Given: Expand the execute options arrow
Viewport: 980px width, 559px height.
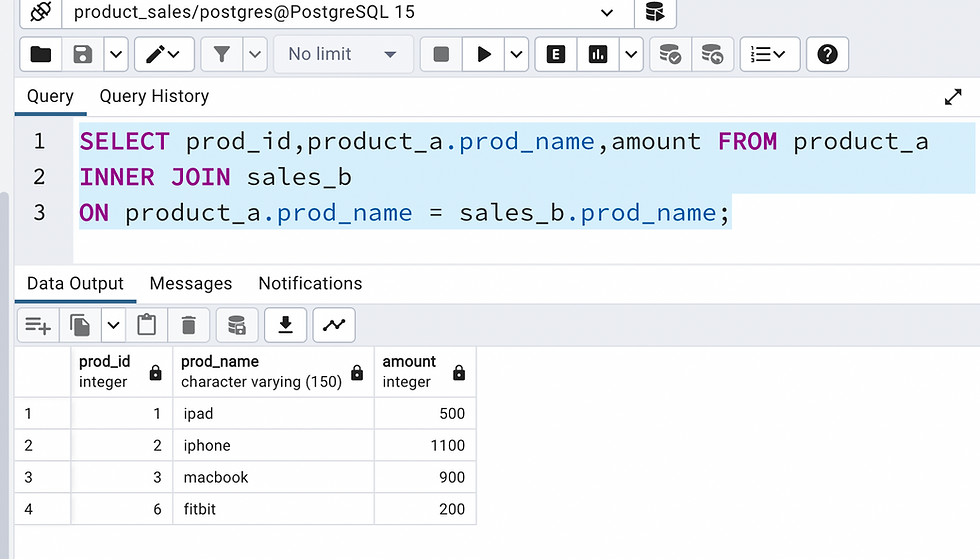Looking at the screenshot, I should tap(516, 54).
